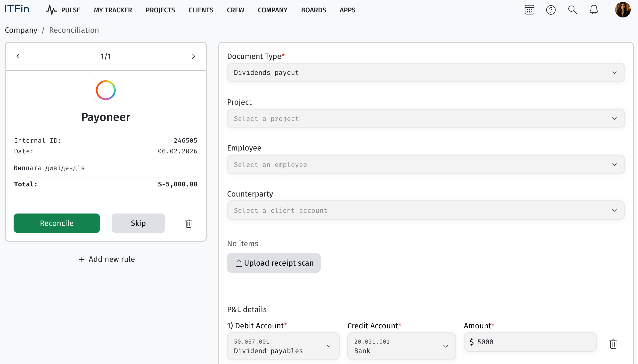Go to next transaction arrow
This screenshot has height=364, width=638.
click(x=193, y=56)
